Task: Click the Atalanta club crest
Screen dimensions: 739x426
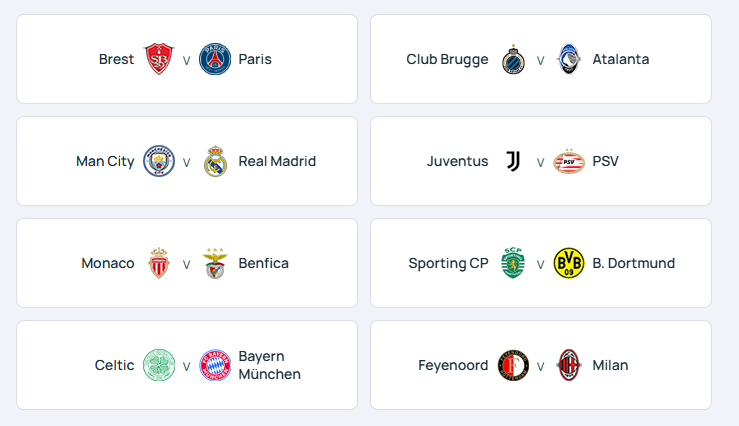Action: pyautogui.click(x=569, y=59)
